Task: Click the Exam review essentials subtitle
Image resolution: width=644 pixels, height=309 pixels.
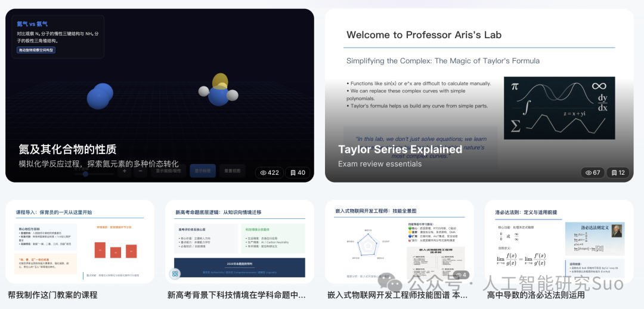Action: tap(380, 163)
